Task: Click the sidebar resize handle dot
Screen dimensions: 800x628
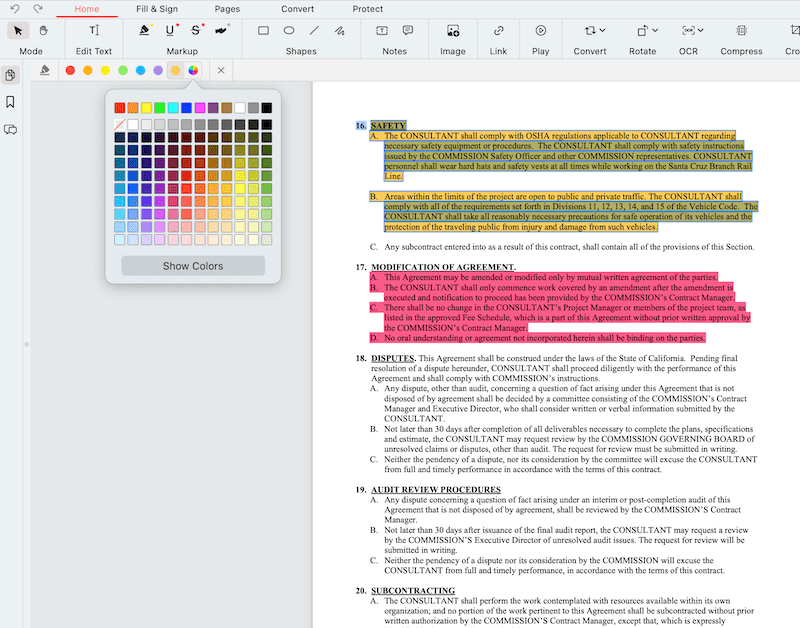Action: (27, 344)
